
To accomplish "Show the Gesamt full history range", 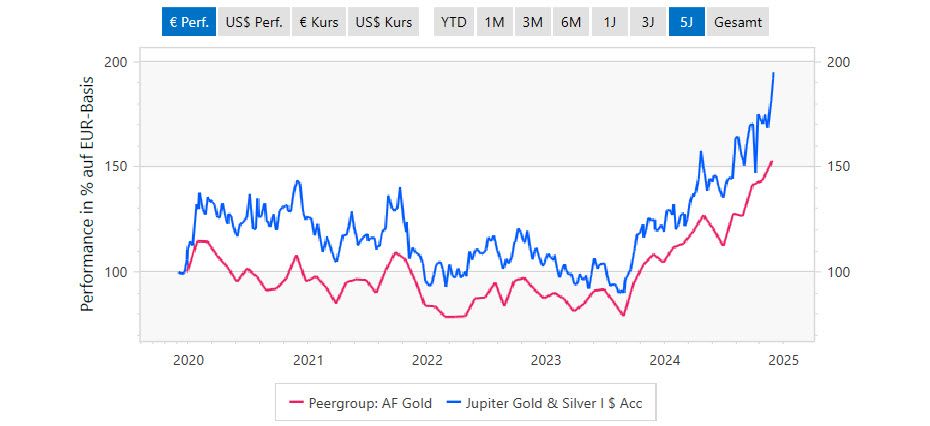I will coord(738,23).
